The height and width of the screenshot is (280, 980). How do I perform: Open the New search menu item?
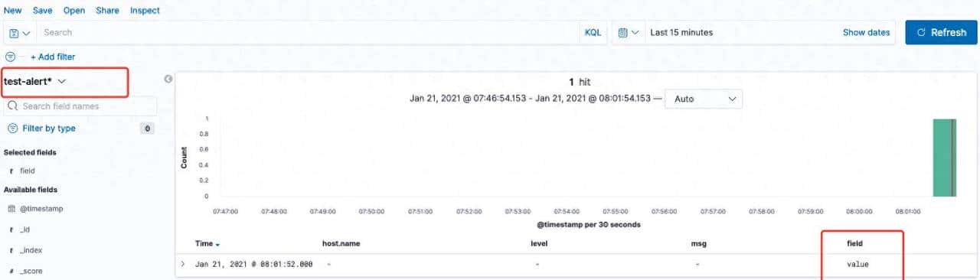pos(12,11)
